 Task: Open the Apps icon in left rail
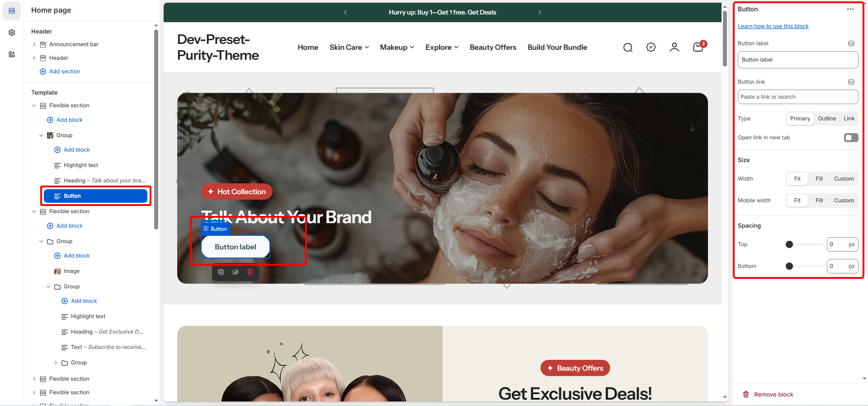click(x=12, y=54)
